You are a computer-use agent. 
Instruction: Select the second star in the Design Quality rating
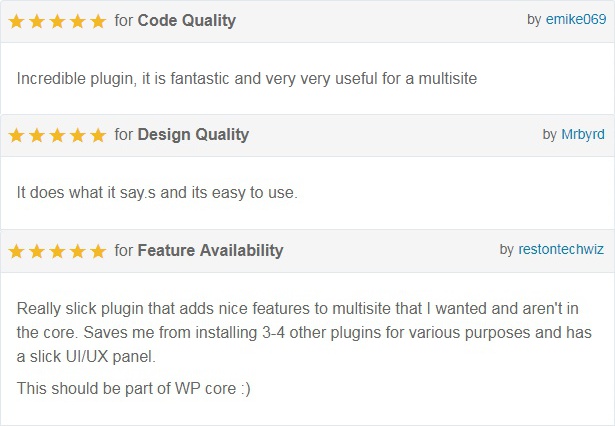coord(37,135)
